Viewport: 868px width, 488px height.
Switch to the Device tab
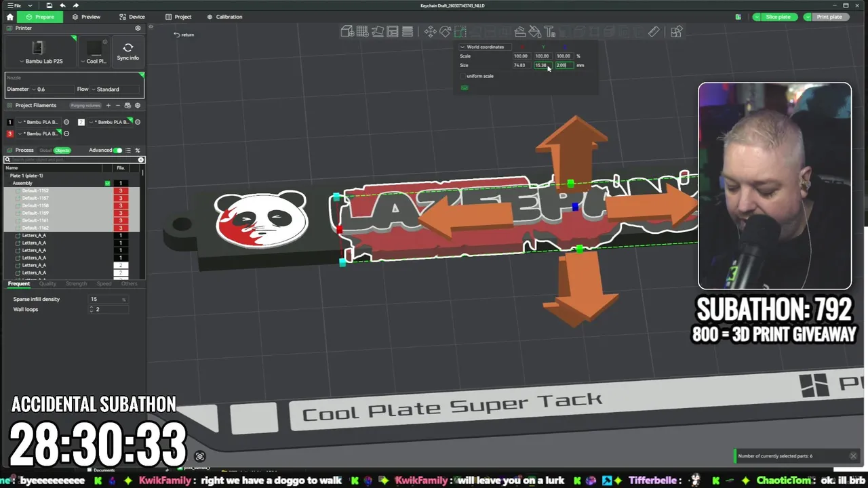coord(132,17)
